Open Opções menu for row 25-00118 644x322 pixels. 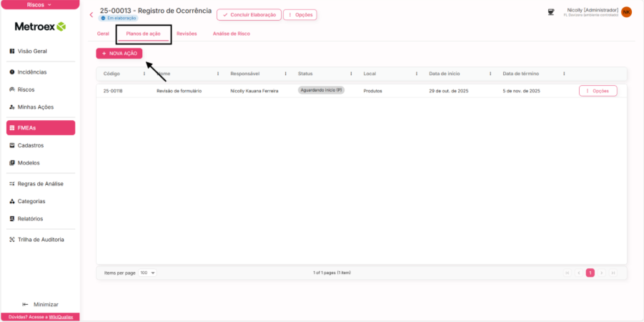(598, 91)
